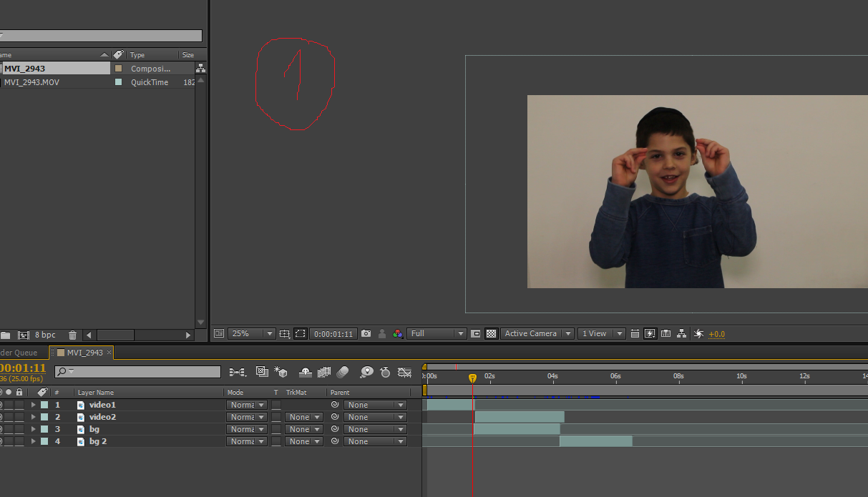868x497 pixels.
Task: Toggle the T checkbox for video2 layer
Action: pos(276,417)
